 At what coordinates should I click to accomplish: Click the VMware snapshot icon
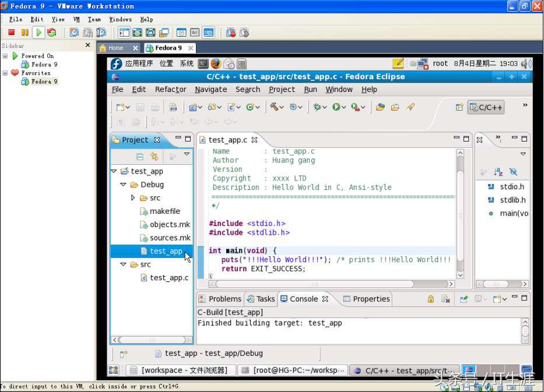point(74,32)
